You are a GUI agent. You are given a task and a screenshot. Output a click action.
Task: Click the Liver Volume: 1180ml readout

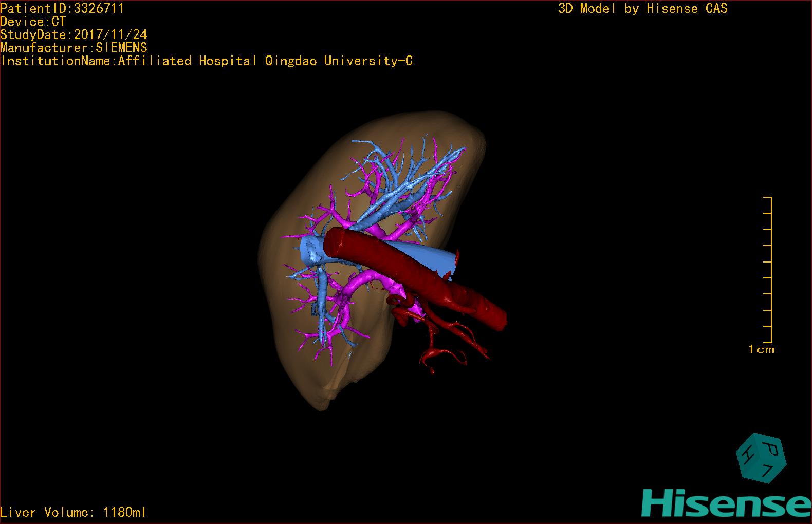[73, 512]
